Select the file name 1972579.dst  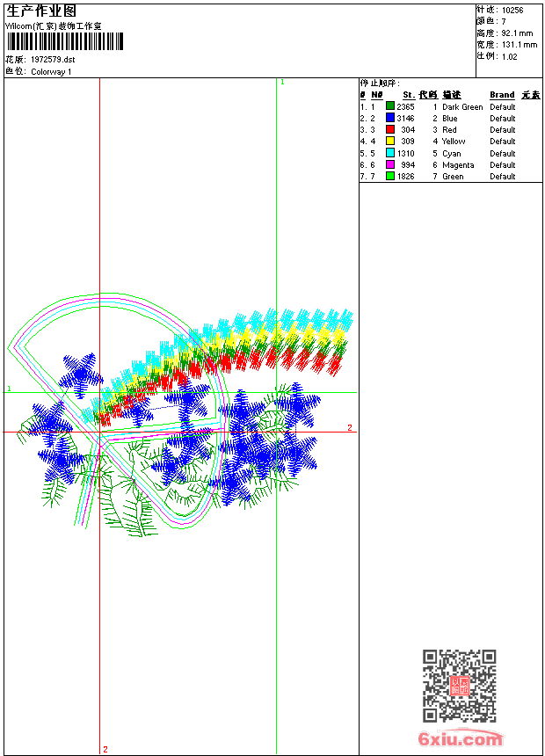[x=53, y=60]
